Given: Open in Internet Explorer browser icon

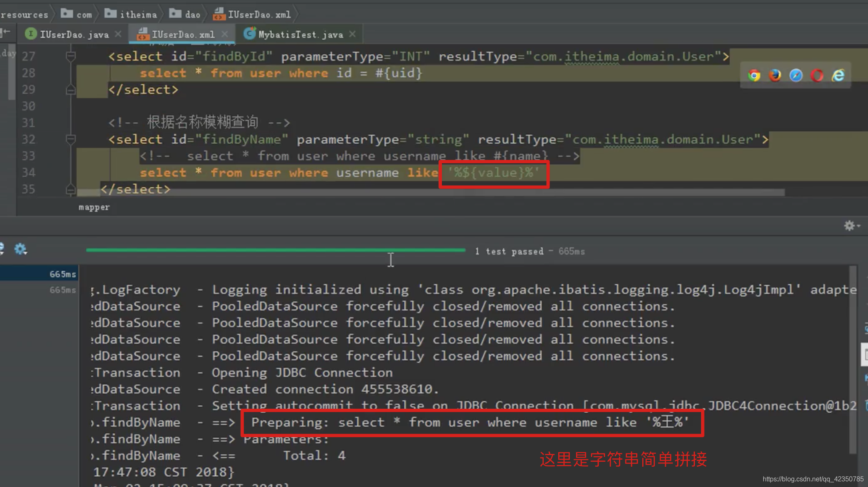Looking at the screenshot, I should pos(838,75).
